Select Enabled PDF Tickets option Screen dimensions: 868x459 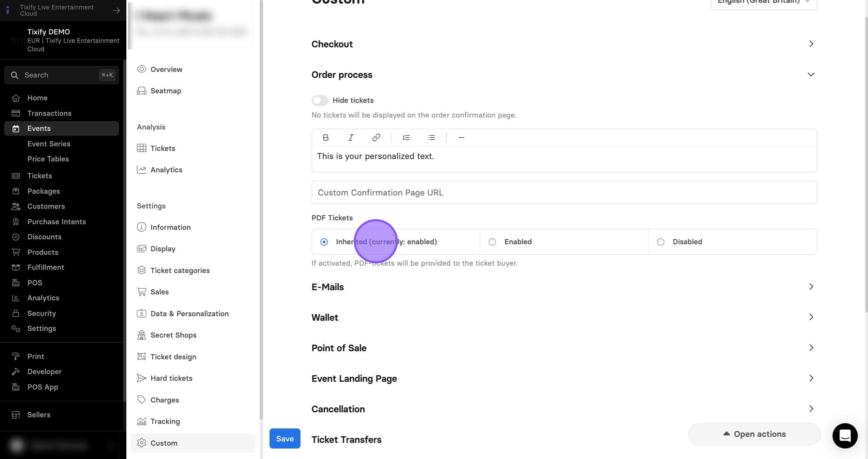[x=564, y=242]
